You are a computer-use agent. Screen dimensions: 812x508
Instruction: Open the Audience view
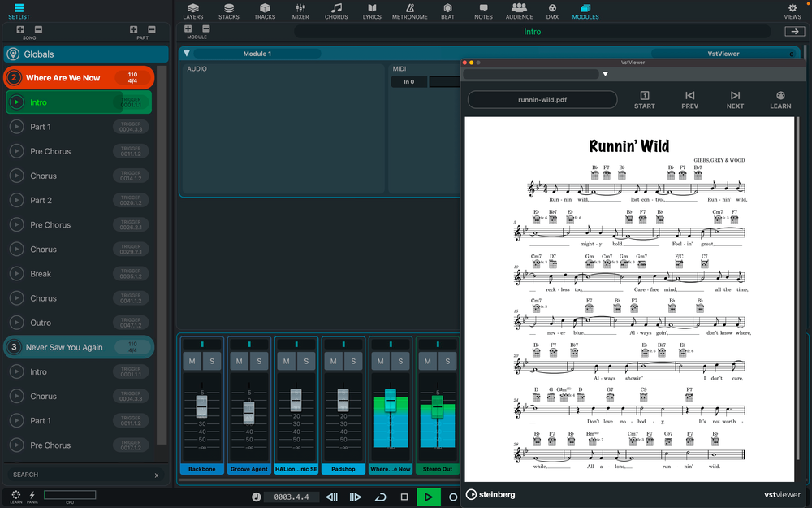pyautogui.click(x=519, y=11)
